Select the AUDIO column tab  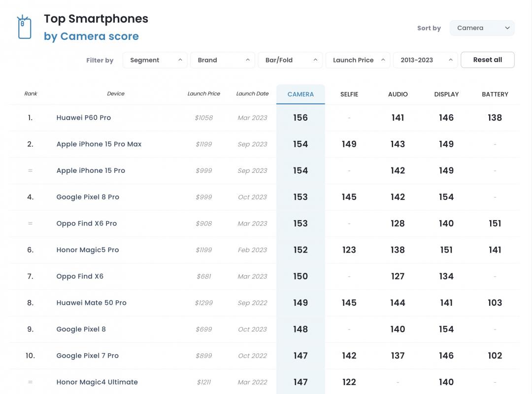398,95
